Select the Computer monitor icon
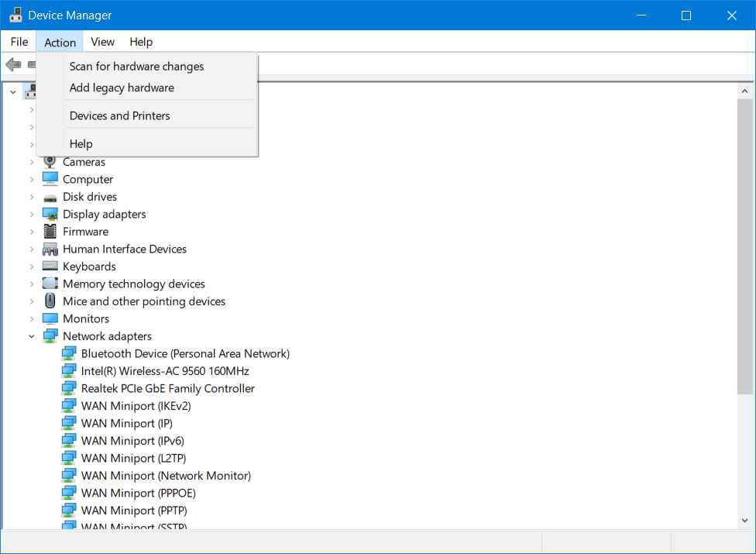This screenshot has width=756, height=554. tap(50, 179)
